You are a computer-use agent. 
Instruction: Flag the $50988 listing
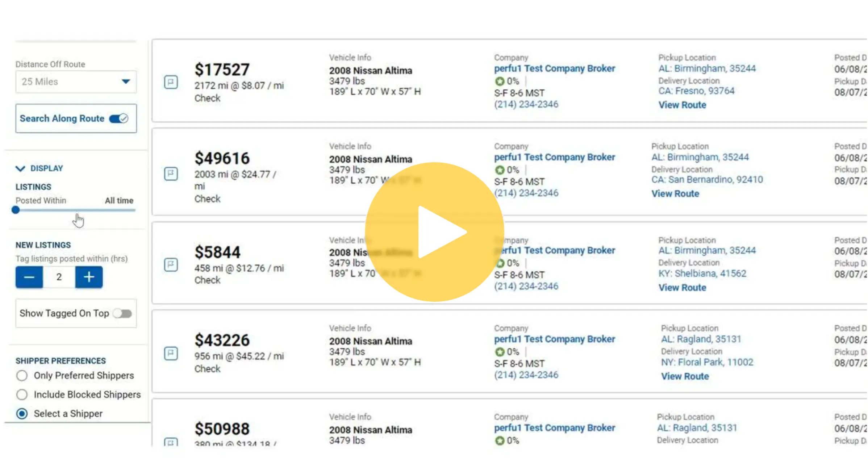click(x=171, y=443)
